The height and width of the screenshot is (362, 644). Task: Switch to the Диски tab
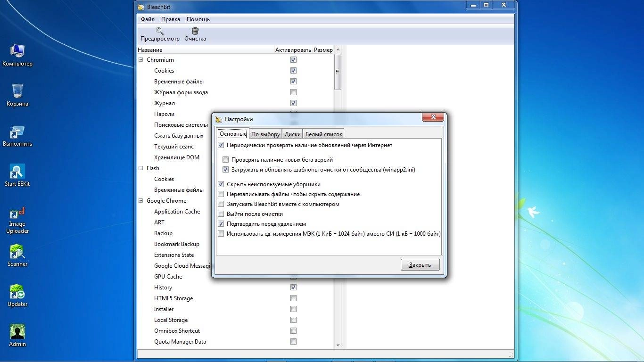pyautogui.click(x=293, y=134)
